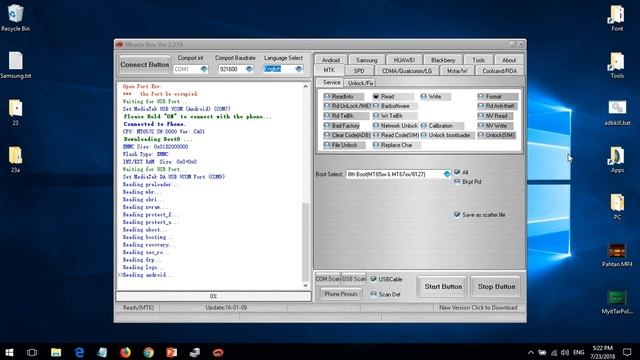Select the NV Read option

[x=495, y=116]
